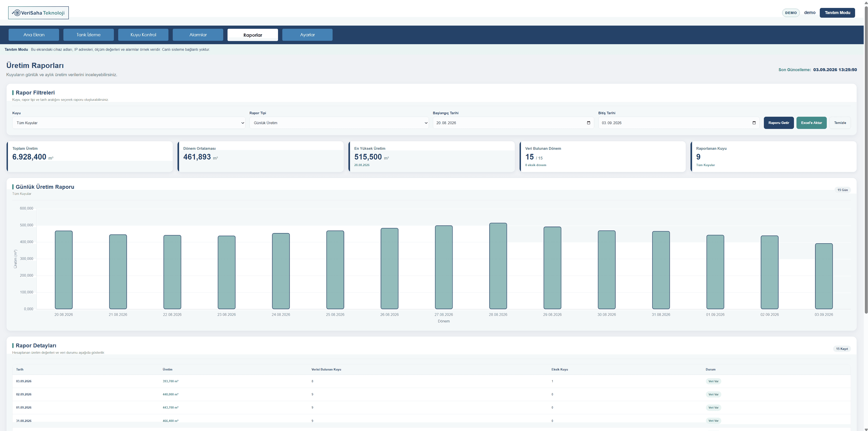Click the Tarih column header
The width and height of the screenshot is (868, 431).
point(20,370)
